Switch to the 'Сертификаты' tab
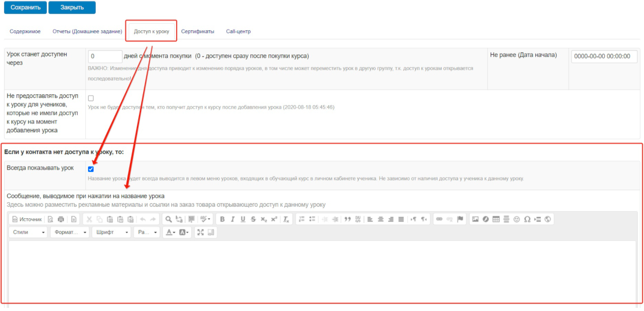 tap(197, 31)
